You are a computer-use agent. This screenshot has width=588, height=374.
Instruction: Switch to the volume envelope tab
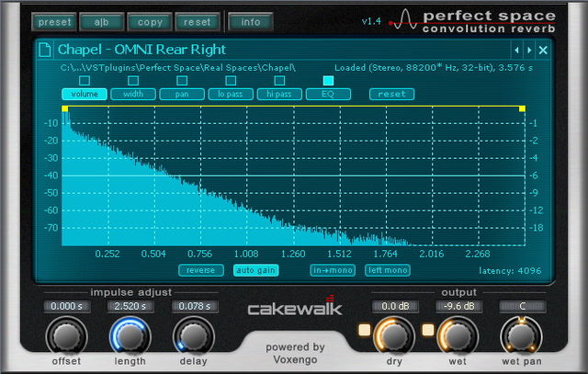[85, 94]
